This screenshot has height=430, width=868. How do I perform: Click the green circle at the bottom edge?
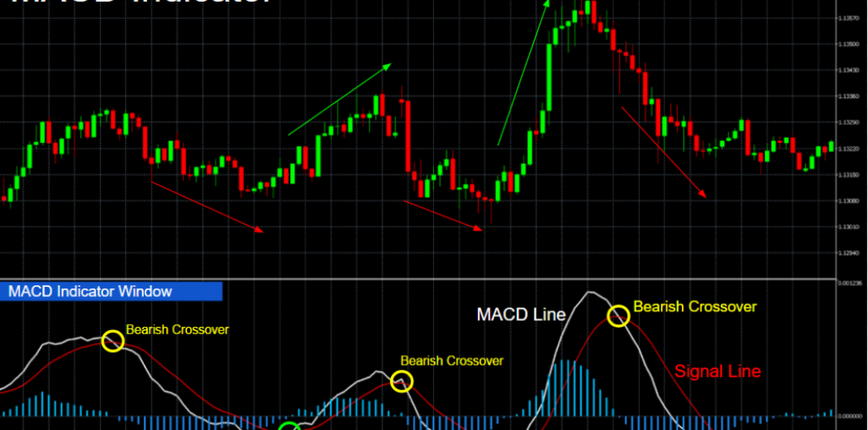[x=290, y=427]
